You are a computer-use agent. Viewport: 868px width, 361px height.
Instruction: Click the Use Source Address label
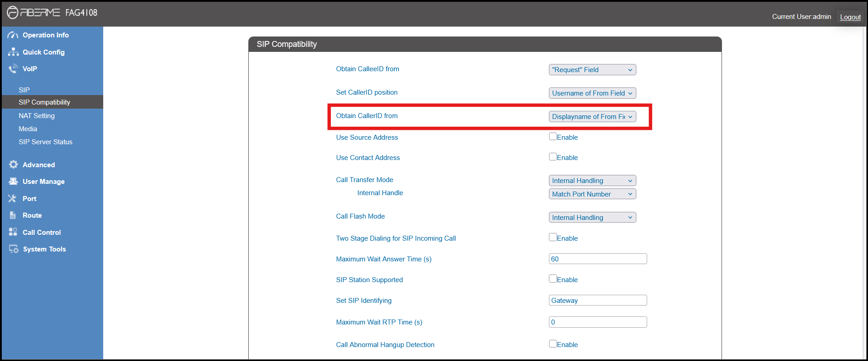[367, 137]
